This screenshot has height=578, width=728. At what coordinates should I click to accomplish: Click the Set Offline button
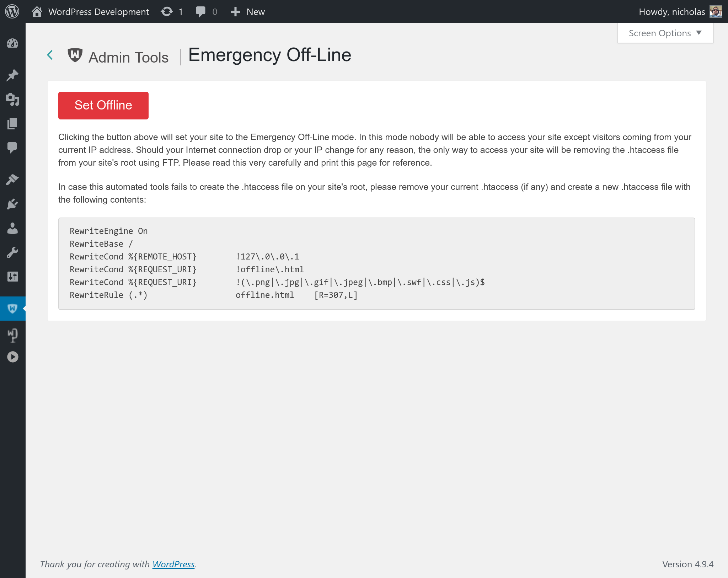(x=103, y=106)
